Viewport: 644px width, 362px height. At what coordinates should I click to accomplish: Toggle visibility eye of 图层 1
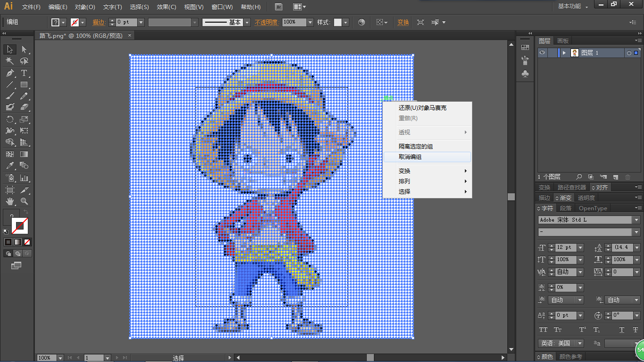click(543, 53)
